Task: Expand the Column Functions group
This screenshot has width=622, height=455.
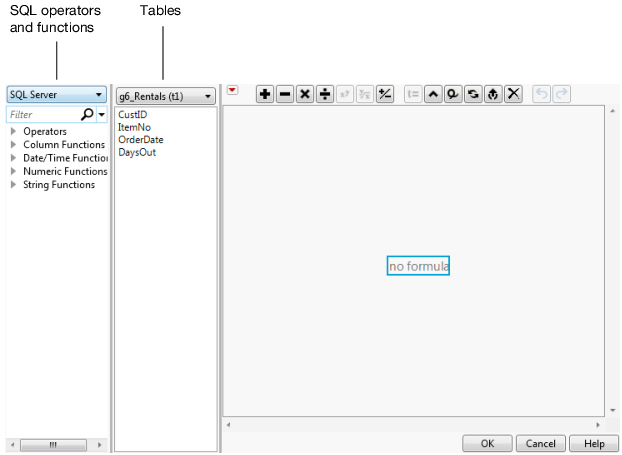Action: click(13, 144)
